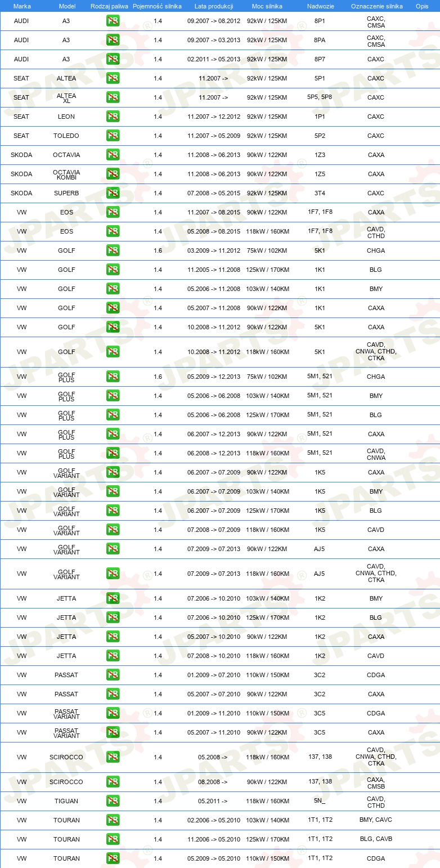Click the PB icon in the SKODA OCTAVIA 1Z3 row
The height and width of the screenshot is (868, 440).
coord(113,155)
